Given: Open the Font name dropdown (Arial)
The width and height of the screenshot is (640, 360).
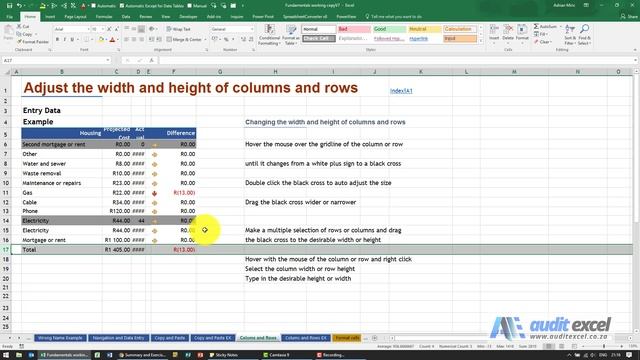Looking at the screenshot, I should (88, 29).
